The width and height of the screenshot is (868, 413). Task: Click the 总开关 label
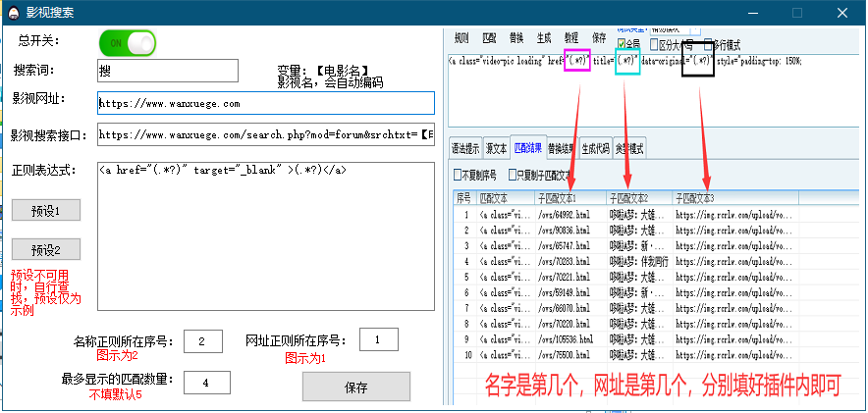38,40
